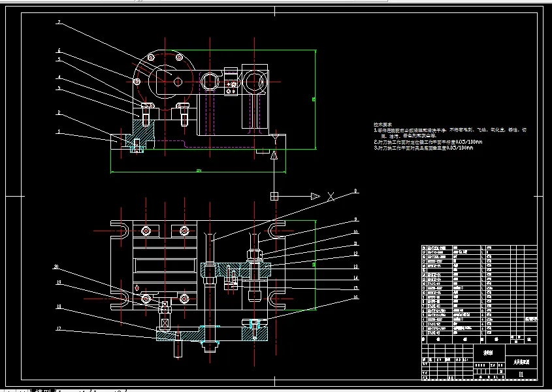
Task: Click note line 2 ending 0.05/100mm
Action: [x=428, y=142]
